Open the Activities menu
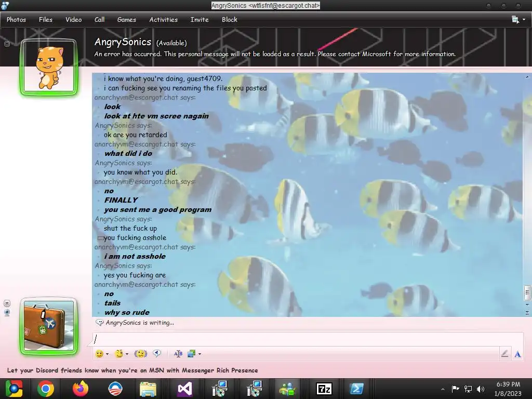Image resolution: width=532 pixels, height=399 pixels. click(x=164, y=20)
